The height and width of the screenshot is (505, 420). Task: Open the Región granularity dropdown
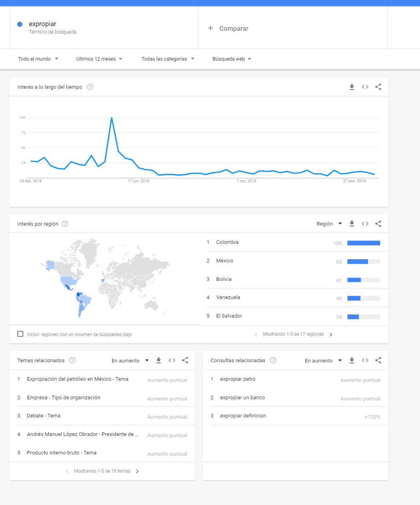(329, 224)
